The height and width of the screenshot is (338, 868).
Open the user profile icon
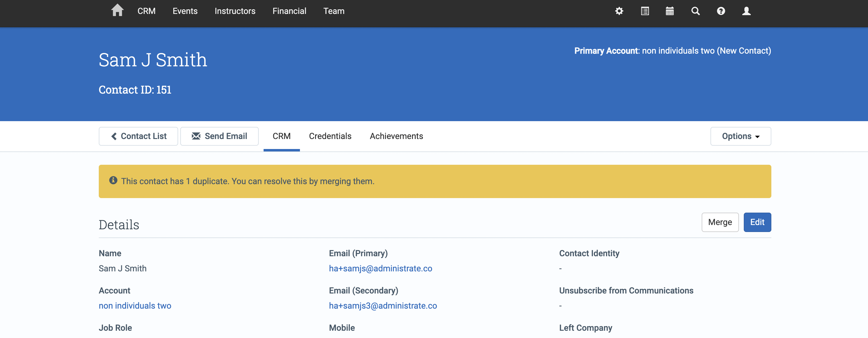(746, 11)
